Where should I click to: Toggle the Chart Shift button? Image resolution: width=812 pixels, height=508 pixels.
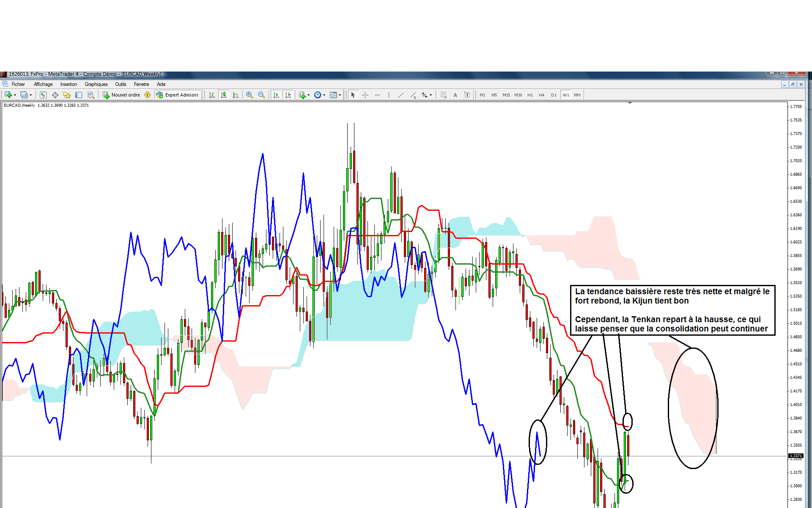coord(288,95)
